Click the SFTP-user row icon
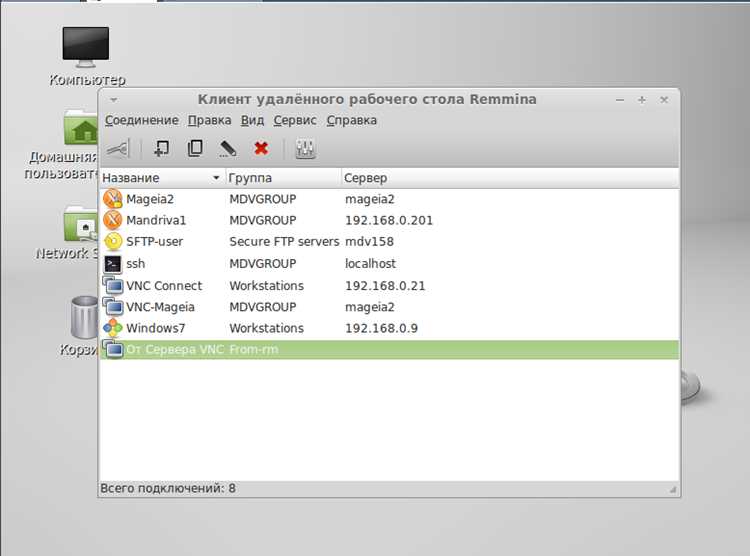The width and height of the screenshot is (750, 556). [113, 242]
